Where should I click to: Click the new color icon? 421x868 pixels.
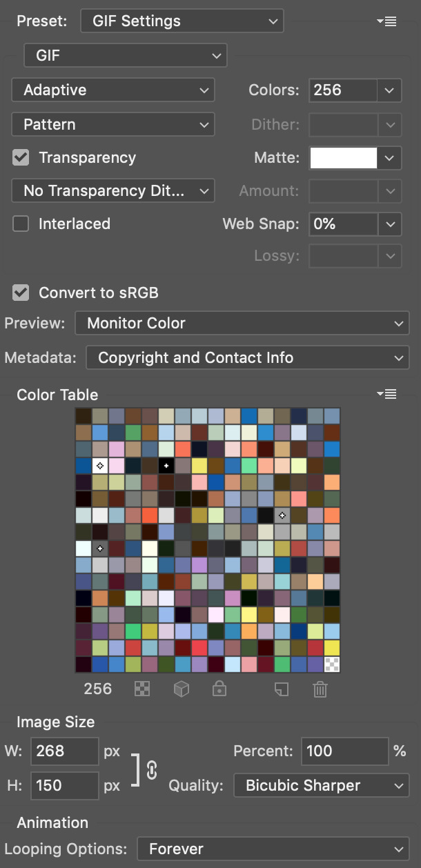(281, 689)
